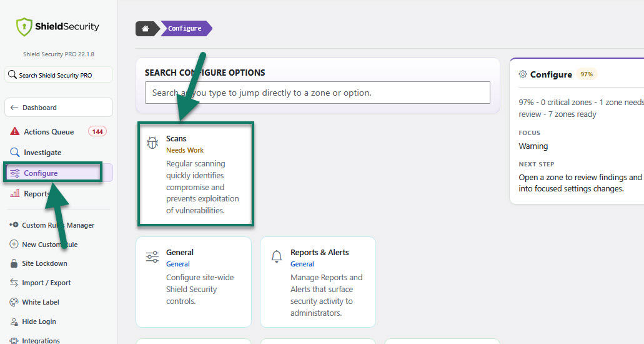
Task: Click the White Label palette icon
Action: pos(14,302)
